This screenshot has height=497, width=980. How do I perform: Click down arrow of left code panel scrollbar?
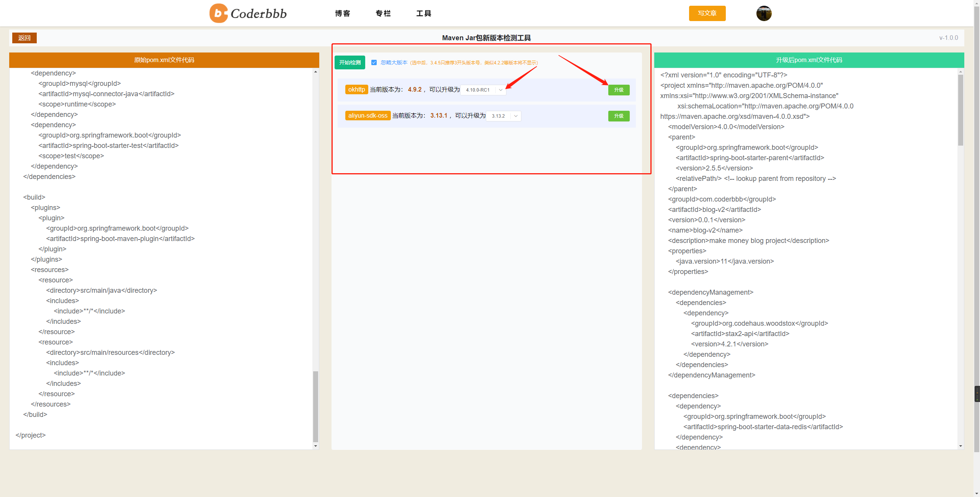tap(315, 446)
